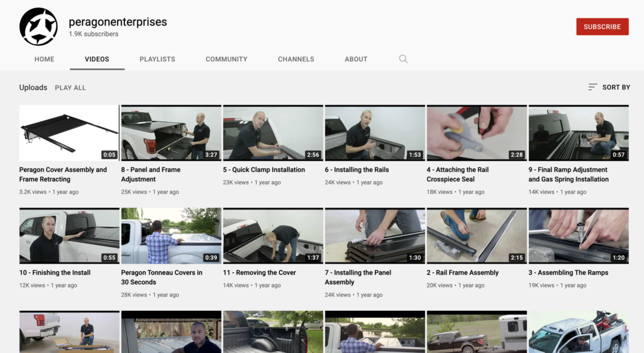Open Rail Frame Assembly video thumbnail
The width and height of the screenshot is (644, 353).
[477, 235]
